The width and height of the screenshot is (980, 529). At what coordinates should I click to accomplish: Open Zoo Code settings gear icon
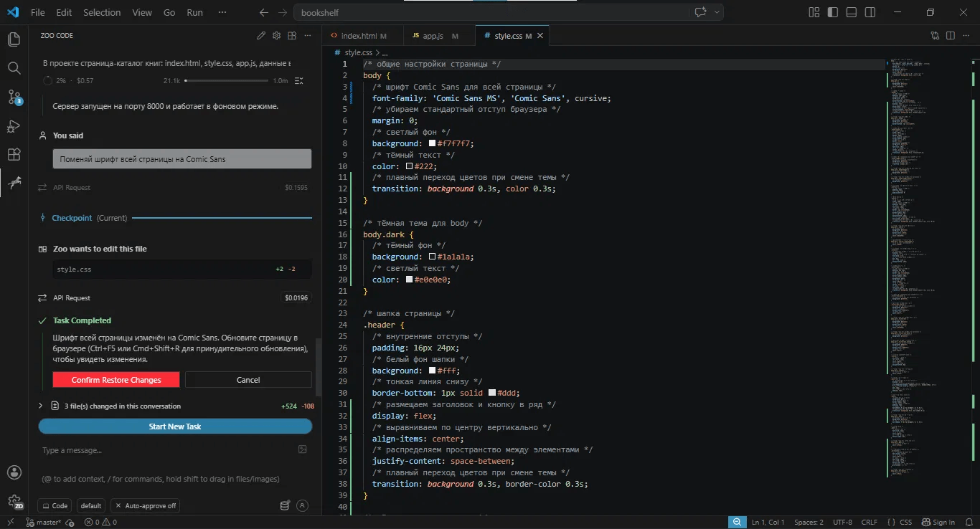pyautogui.click(x=277, y=35)
